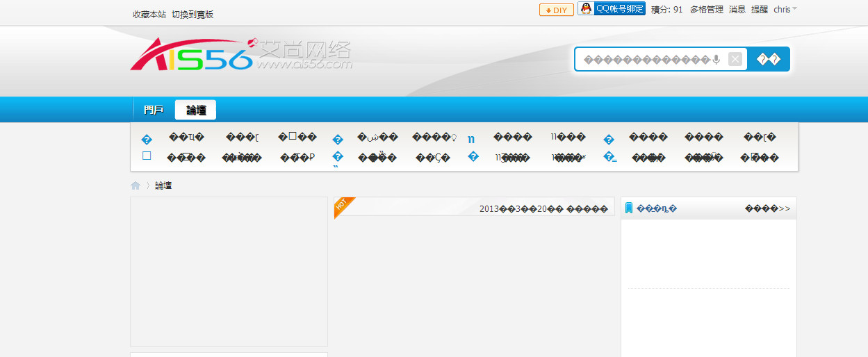
Task: Click 論壇 in the breadcrumb
Action: (163, 185)
